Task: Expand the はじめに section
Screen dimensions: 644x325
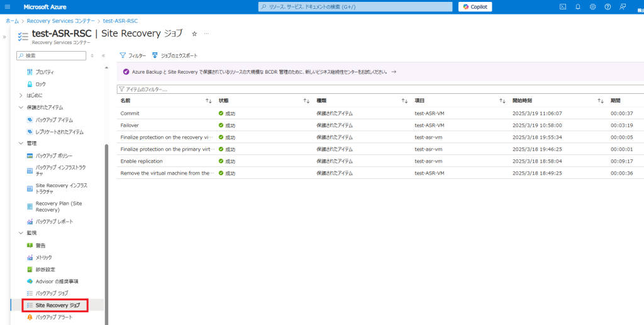Action: [21, 96]
